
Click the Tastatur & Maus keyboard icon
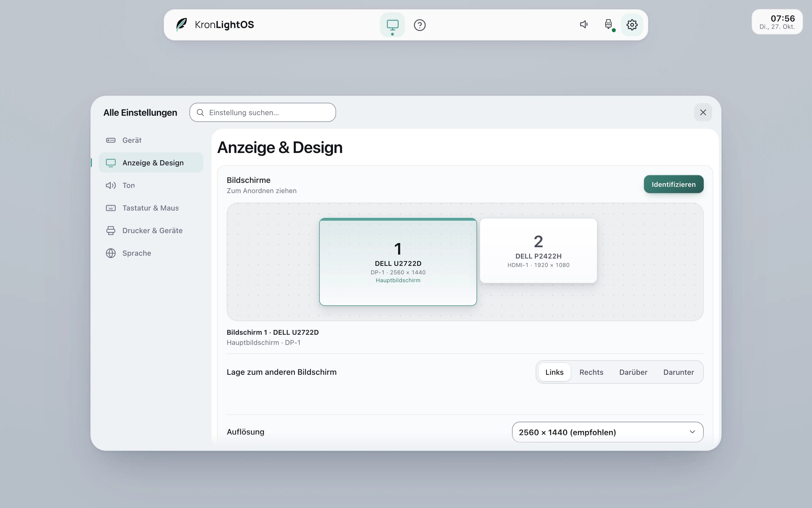[x=111, y=208]
